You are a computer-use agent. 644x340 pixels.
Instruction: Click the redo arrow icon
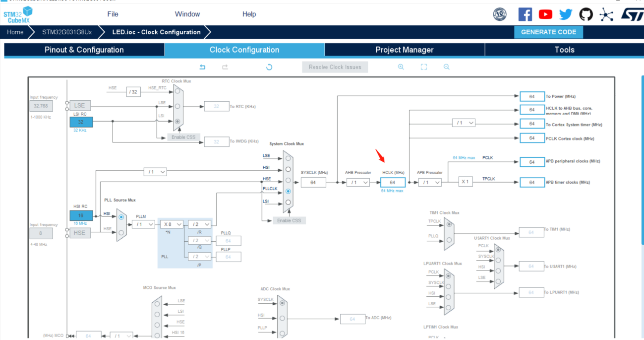click(x=225, y=67)
